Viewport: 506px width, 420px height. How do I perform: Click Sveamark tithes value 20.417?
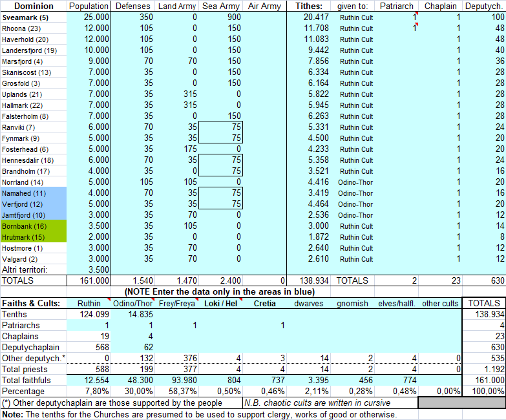309,17
